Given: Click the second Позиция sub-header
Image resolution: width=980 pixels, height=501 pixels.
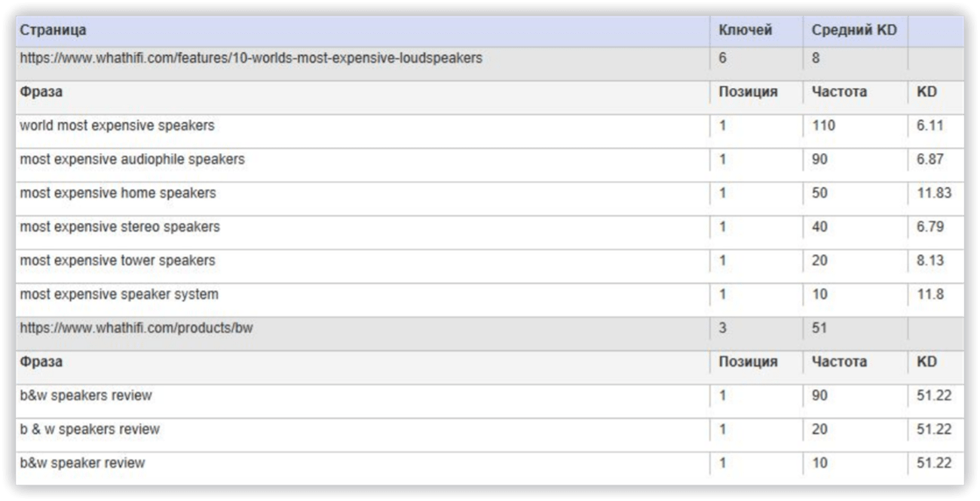Looking at the screenshot, I should (748, 362).
